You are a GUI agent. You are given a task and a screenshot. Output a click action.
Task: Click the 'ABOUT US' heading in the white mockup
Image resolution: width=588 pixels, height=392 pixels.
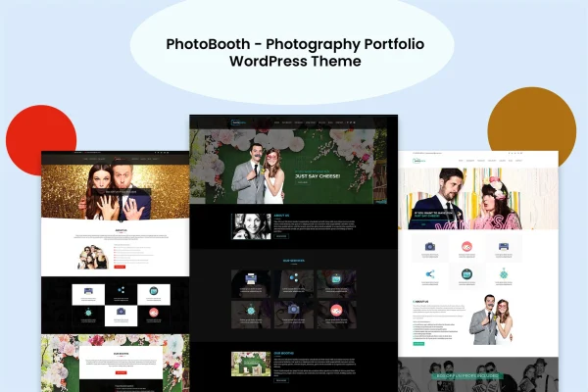(x=420, y=302)
